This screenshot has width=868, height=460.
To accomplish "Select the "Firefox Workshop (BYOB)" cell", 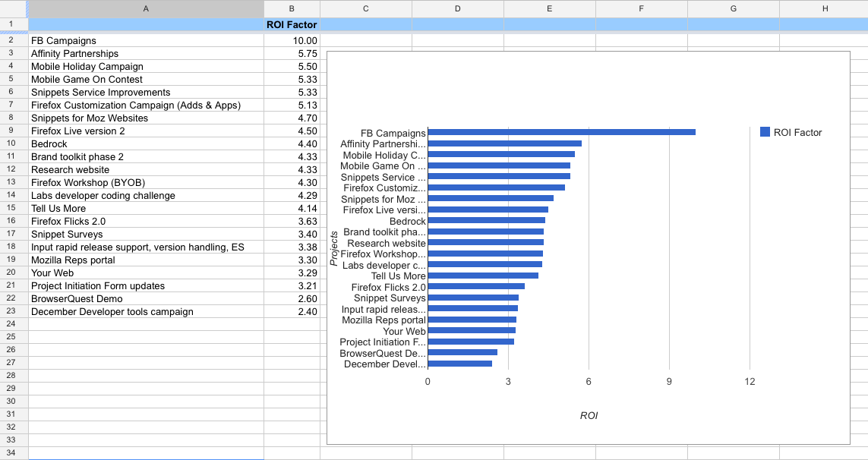I will tap(146, 183).
